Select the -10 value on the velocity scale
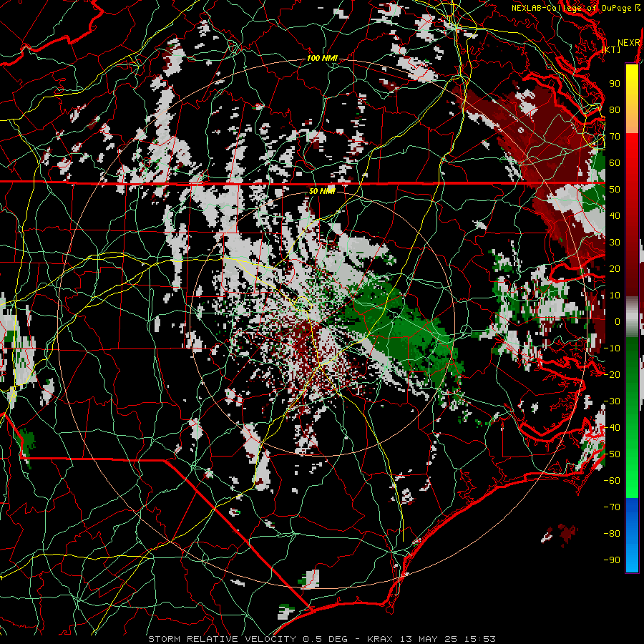Screen dimensions: 644x644 pyautogui.click(x=612, y=348)
